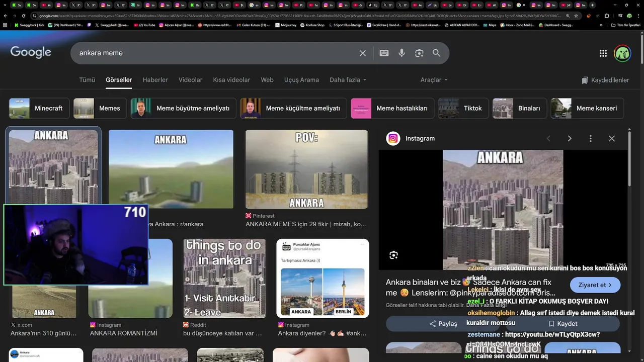Filter results by Minecraft chip
Image resolution: width=644 pixels, height=362 pixels.
click(39, 108)
